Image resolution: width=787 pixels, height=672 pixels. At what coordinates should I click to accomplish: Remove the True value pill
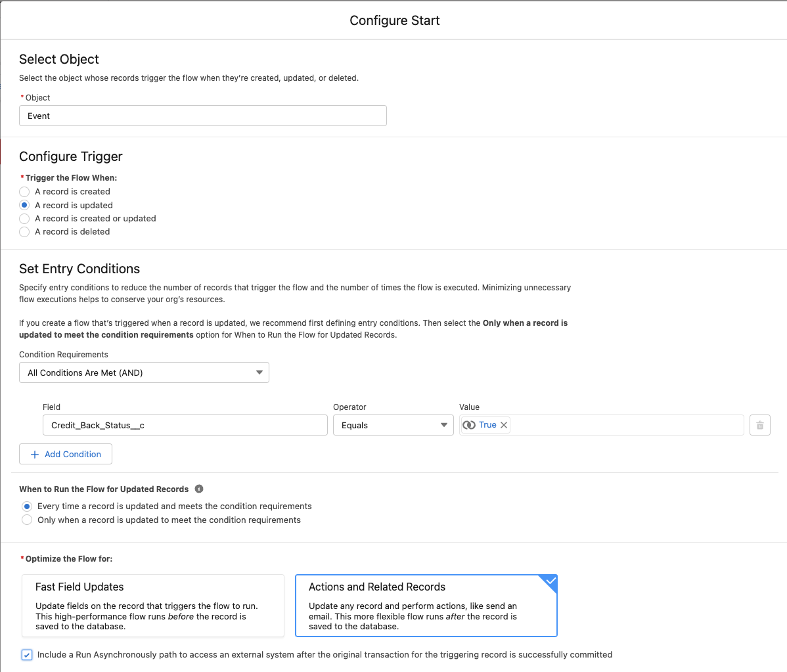[504, 425]
